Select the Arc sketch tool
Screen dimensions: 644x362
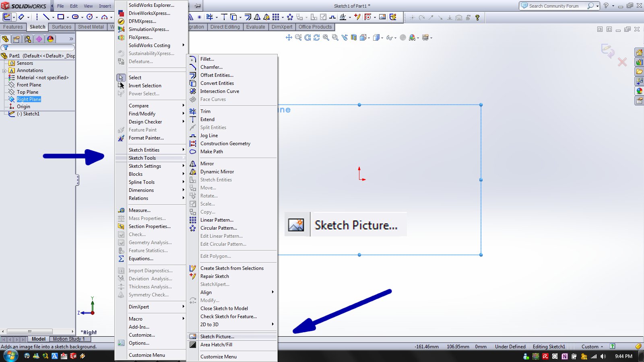tap(104, 17)
